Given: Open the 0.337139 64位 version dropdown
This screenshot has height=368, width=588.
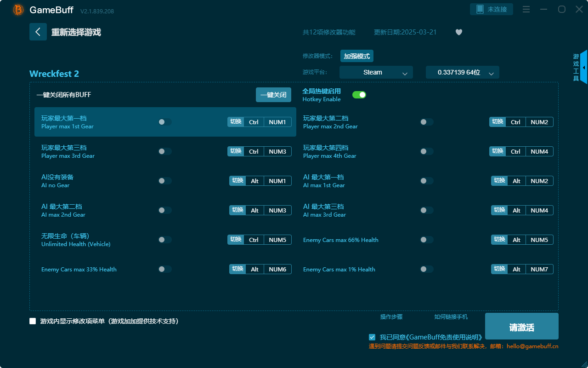Looking at the screenshot, I should pyautogui.click(x=462, y=72).
